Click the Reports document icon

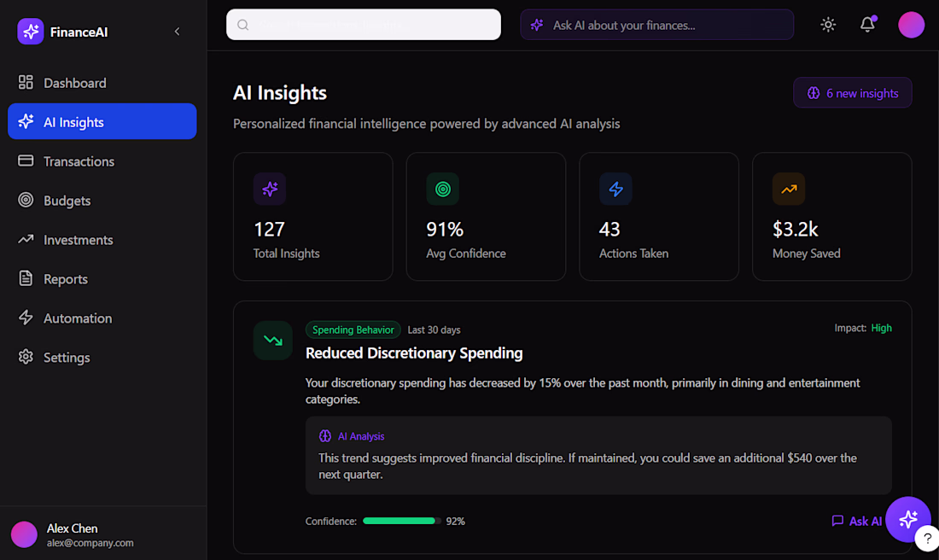coord(26,278)
